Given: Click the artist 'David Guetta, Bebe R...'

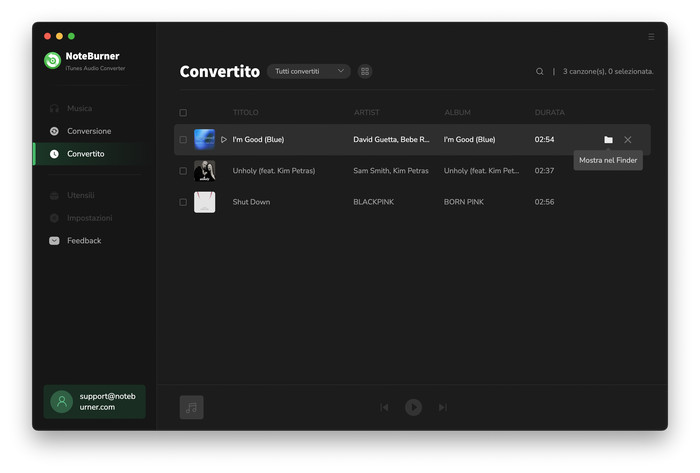Looking at the screenshot, I should 392,140.
